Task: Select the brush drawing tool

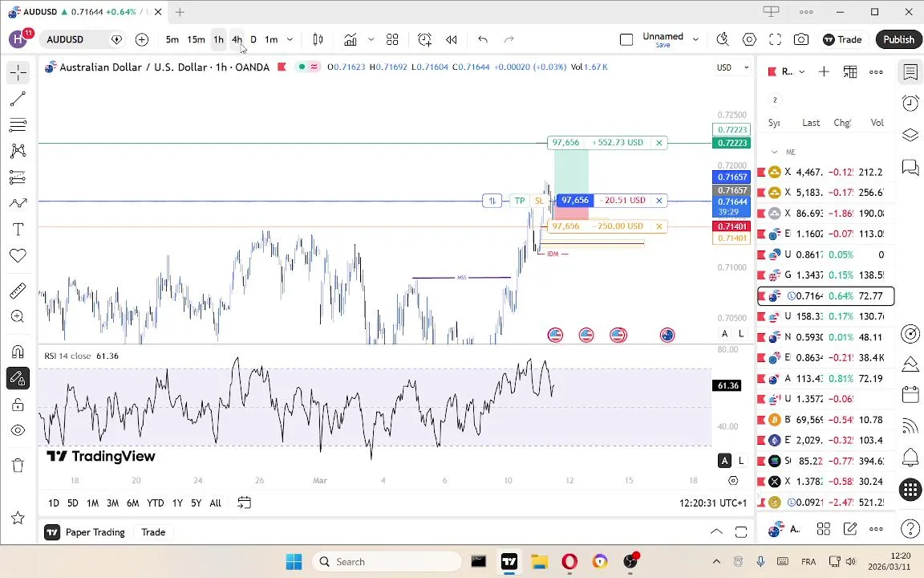Action: (x=18, y=203)
